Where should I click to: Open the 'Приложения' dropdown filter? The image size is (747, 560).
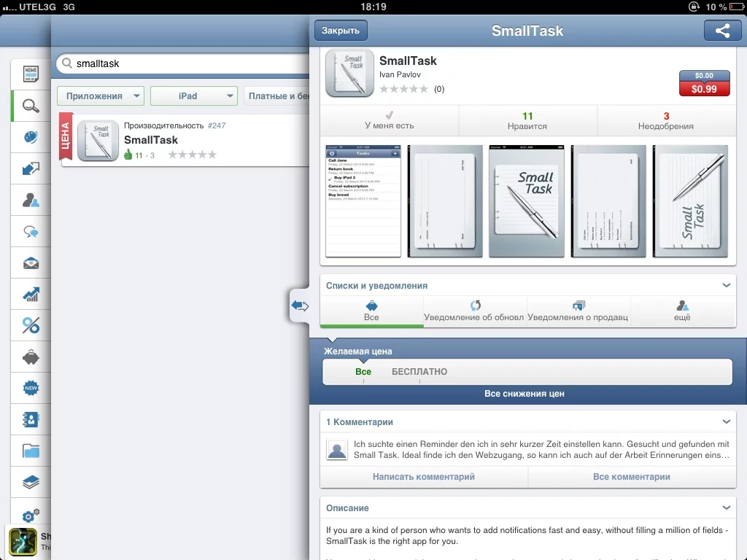(x=101, y=96)
